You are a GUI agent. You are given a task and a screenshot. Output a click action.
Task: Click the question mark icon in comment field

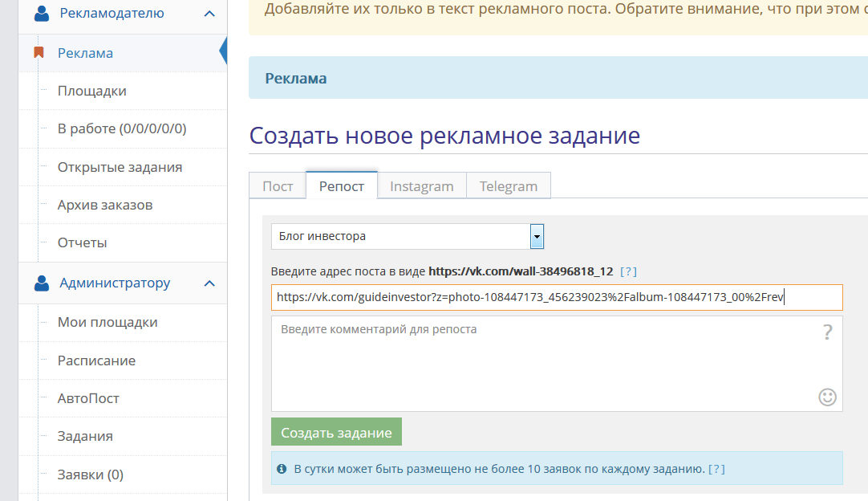(828, 332)
